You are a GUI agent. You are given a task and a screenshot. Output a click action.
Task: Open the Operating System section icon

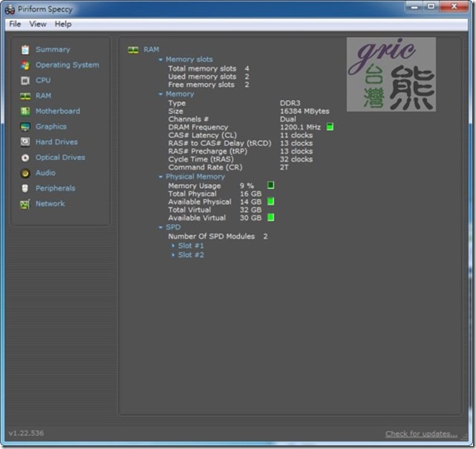pos(25,65)
